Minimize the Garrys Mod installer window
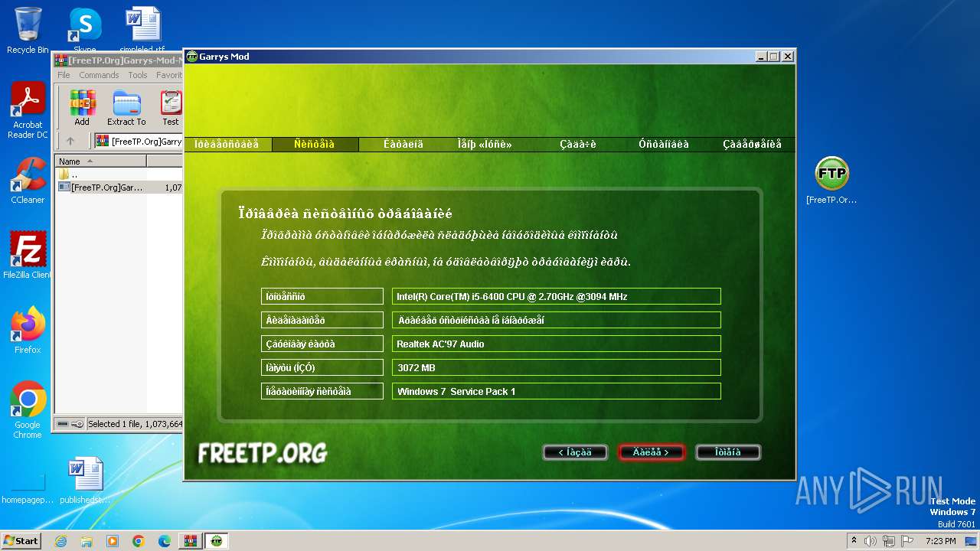Image resolution: width=980 pixels, height=551 pixels. tap(761, 57)
